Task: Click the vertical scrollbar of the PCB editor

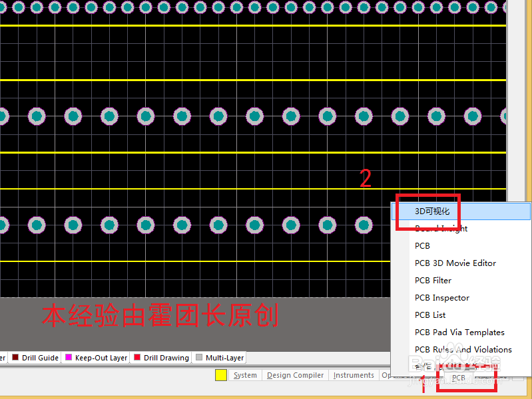Action: [516, 102]
